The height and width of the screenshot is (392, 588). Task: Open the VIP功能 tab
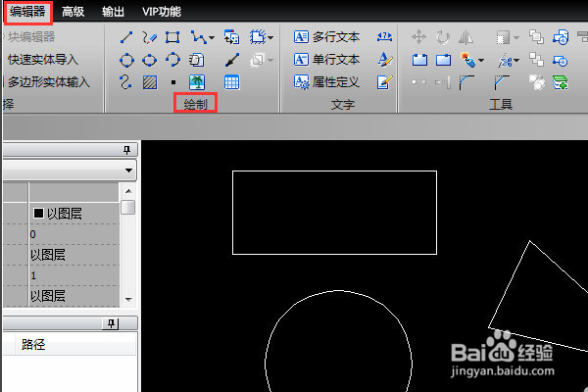tap(162, 12)
